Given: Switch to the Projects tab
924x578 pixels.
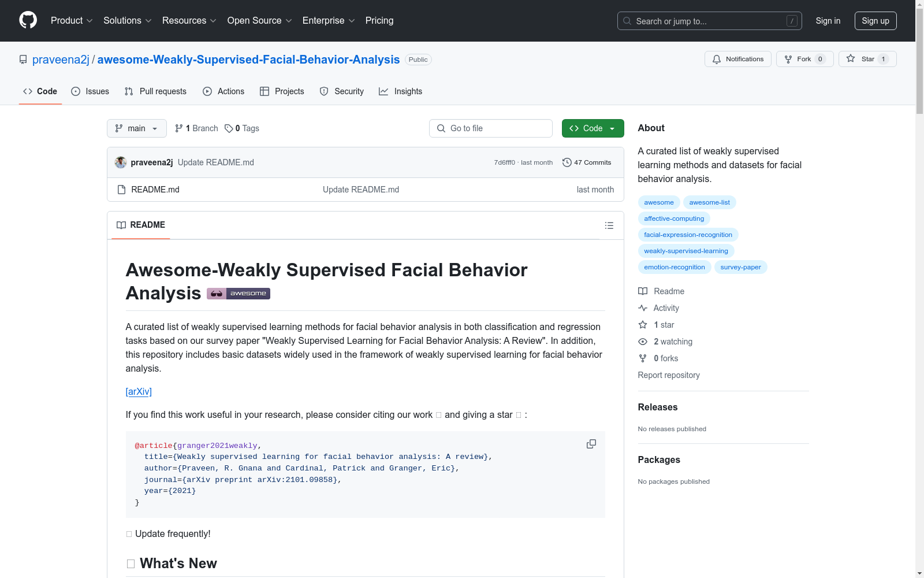Looking at the screenshot, I should pyautogui.click(x=282, y=91).
